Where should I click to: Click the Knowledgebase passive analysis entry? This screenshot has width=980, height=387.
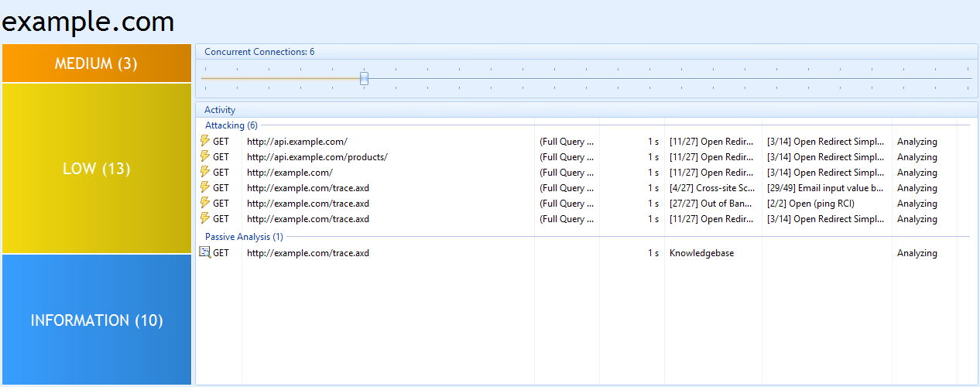[x=701, y=253]
